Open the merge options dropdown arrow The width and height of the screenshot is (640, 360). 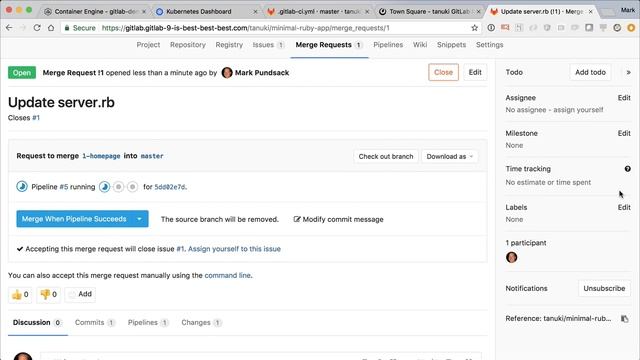click(x=139, y=219)
